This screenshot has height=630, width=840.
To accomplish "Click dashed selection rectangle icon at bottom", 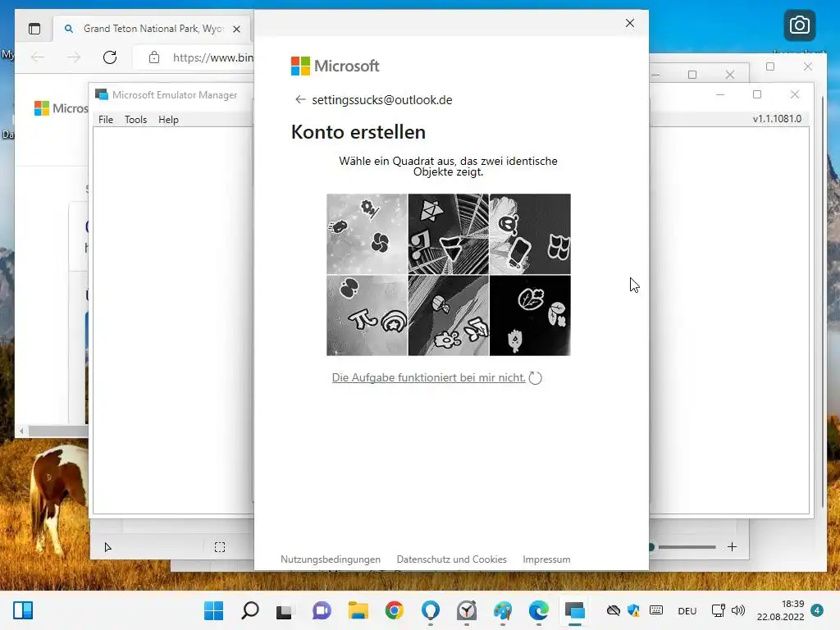I will pos(220,547).
